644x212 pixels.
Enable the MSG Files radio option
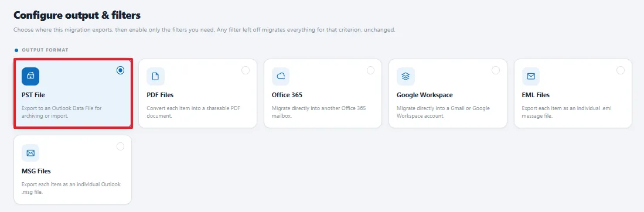click(120, 146)
